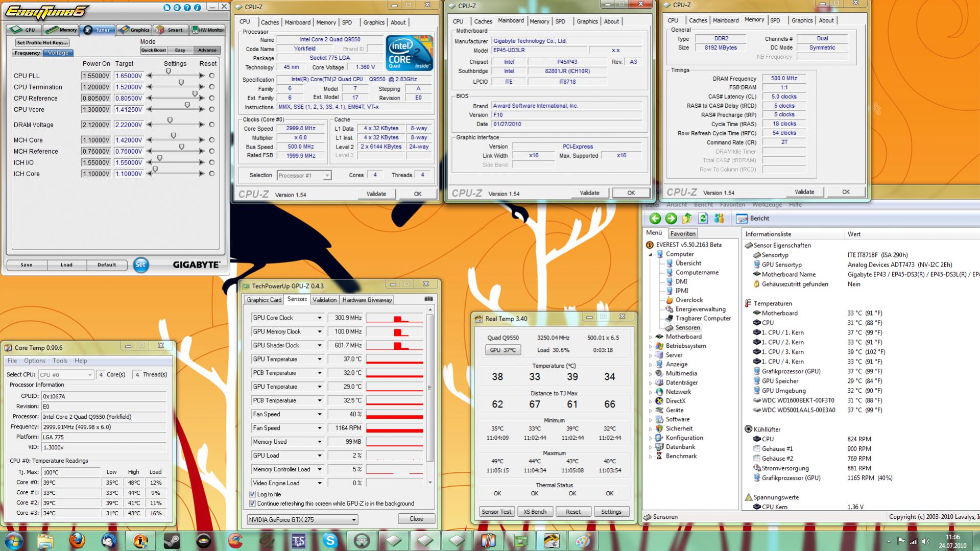The width and height of the screenshot is (980, 551).
Task: Select Reset radio for ICH I/O
Action: point(211,162)
